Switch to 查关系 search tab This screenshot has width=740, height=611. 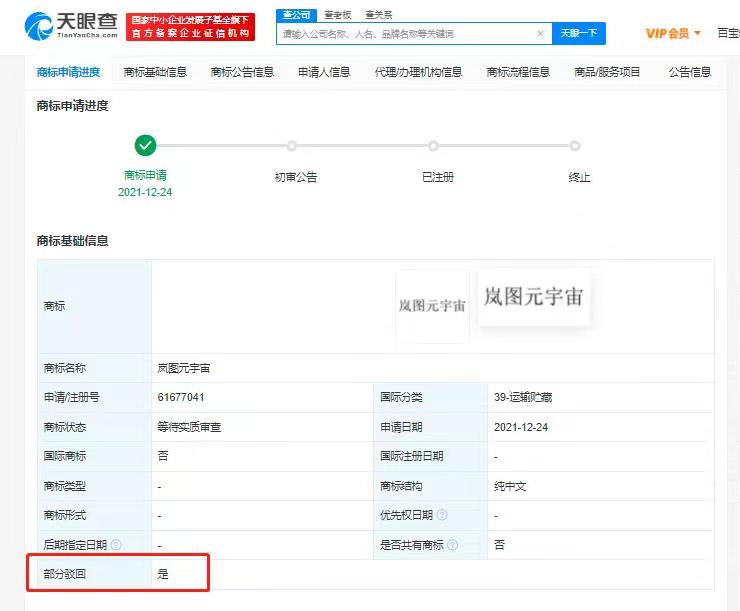click(x=378, y=15)
